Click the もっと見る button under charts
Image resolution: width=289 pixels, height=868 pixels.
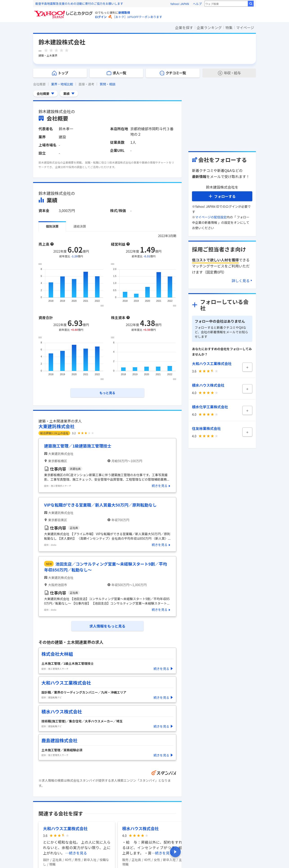107,393
